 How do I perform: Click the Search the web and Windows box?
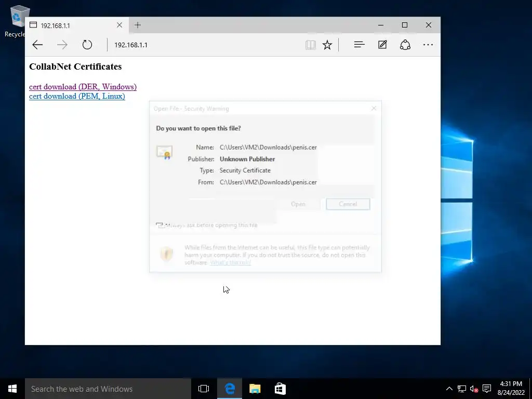coord(108,389)
